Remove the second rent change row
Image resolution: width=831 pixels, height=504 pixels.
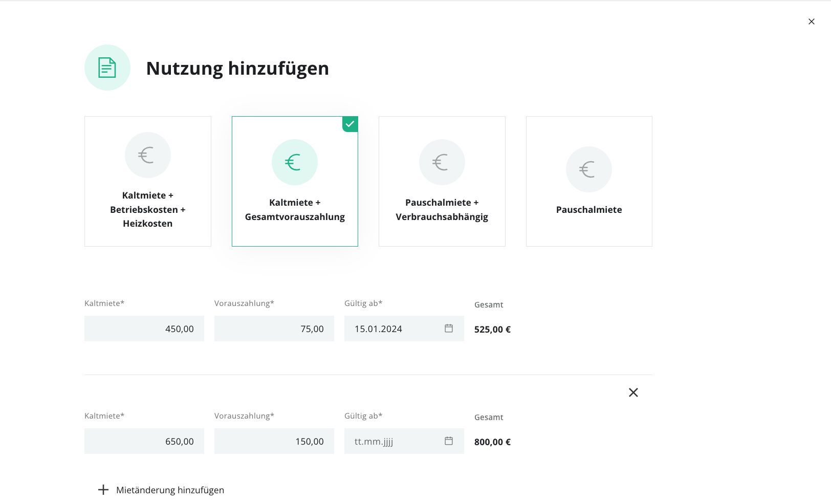click(633, 392)
